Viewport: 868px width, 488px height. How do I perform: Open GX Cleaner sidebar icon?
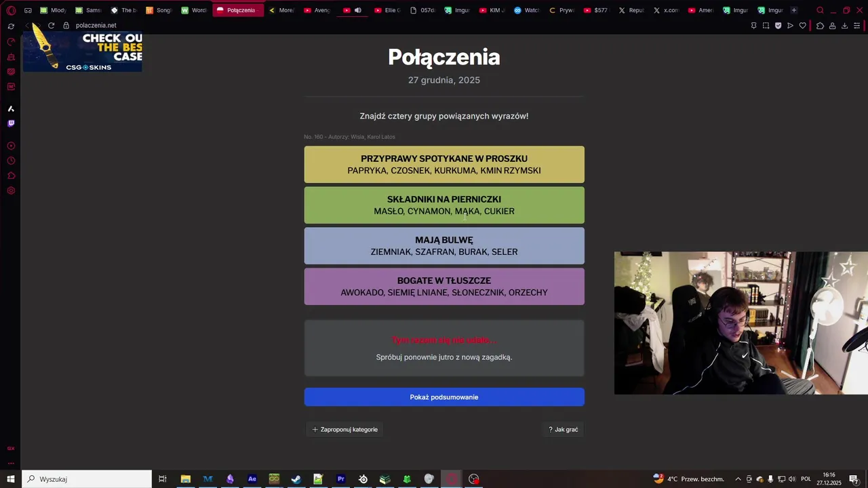(x=11, y=57)
